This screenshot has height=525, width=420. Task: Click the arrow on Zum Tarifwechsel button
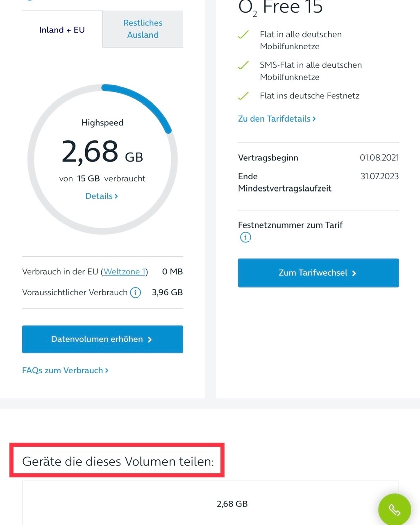click(x=354, y=273)
